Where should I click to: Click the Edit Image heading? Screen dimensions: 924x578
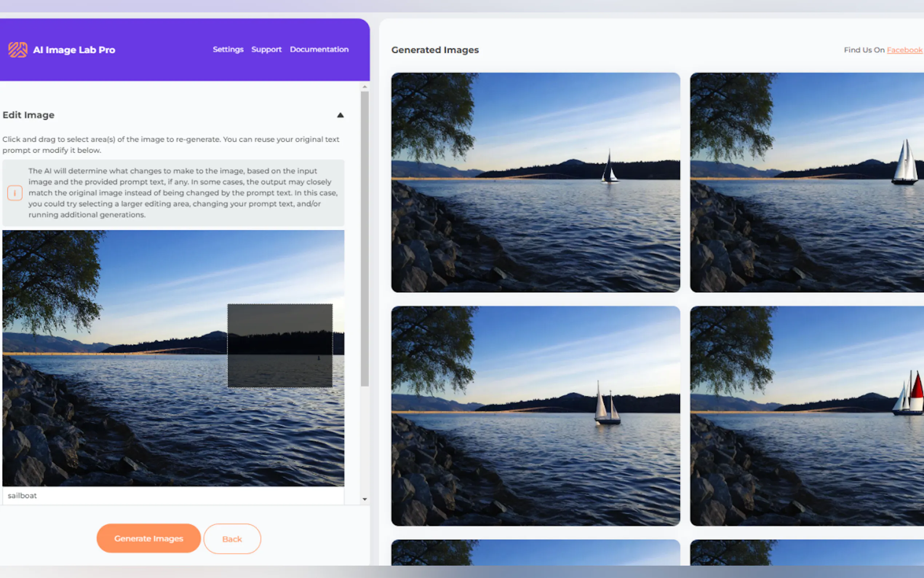29,115
